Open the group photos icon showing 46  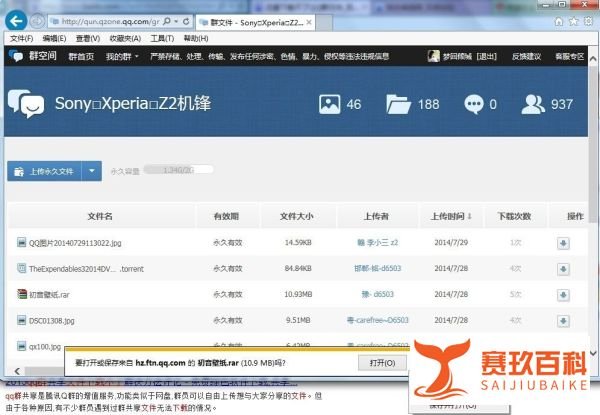(329, 104)
